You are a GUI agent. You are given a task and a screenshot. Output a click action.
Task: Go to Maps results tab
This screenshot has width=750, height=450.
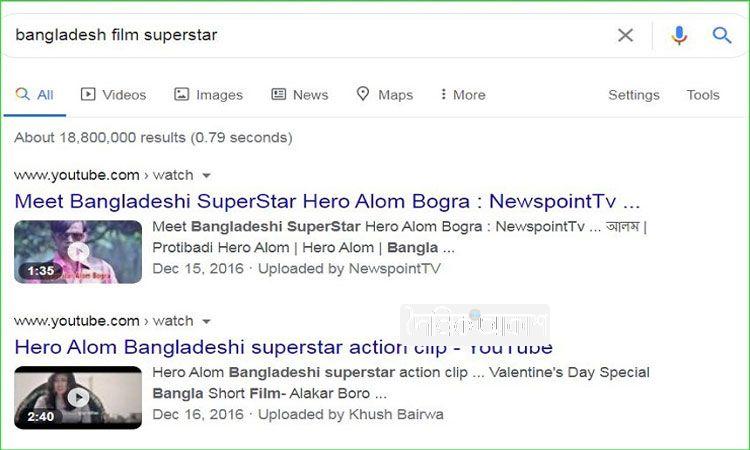click(384, 95)
